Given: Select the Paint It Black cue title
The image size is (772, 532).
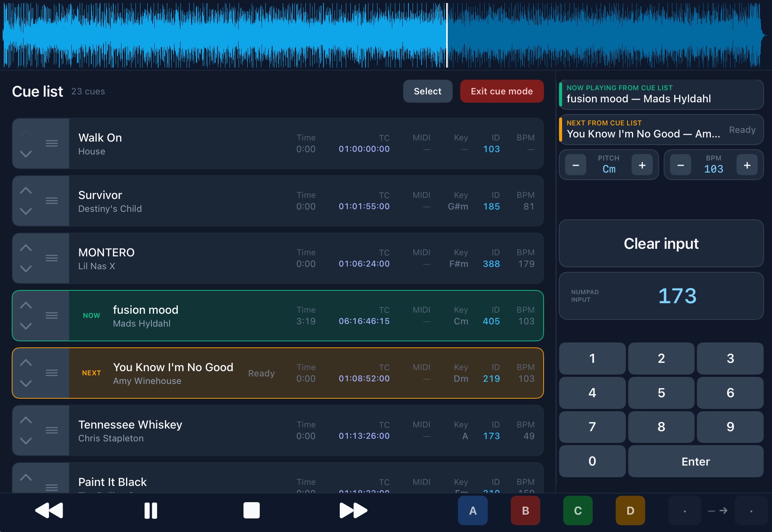Looking at the screenshot, I should [112, 482].
